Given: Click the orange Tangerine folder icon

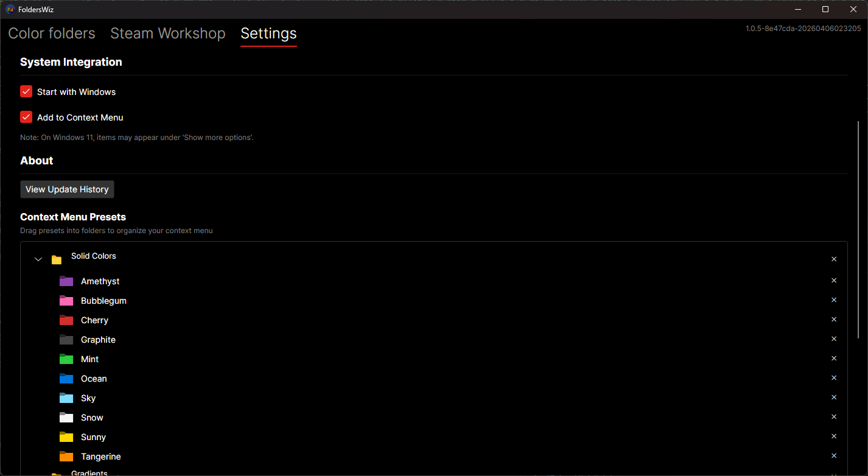Looking at the screenshot, I should [x=66, y=457].
